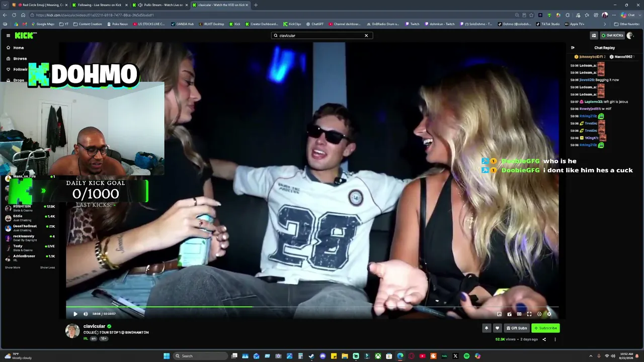Open ROSHTEIN's channel in sidebar
This screenshot has height=362, width=644.
point(30,208)
